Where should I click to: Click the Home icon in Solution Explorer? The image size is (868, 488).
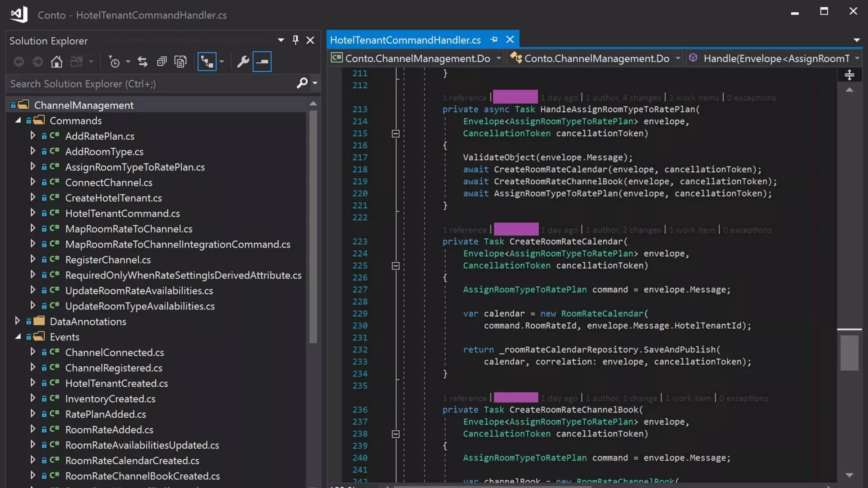coord(56,62)
